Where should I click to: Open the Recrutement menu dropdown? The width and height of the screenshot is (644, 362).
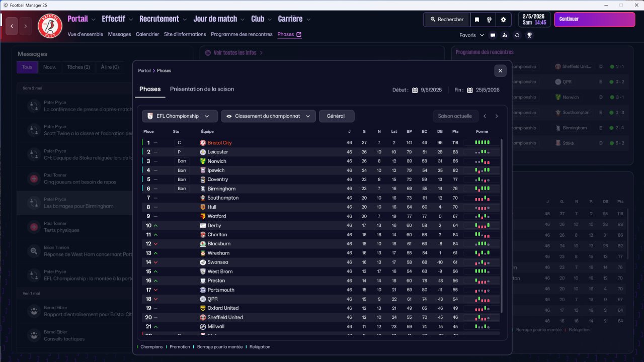coord(164,19)
